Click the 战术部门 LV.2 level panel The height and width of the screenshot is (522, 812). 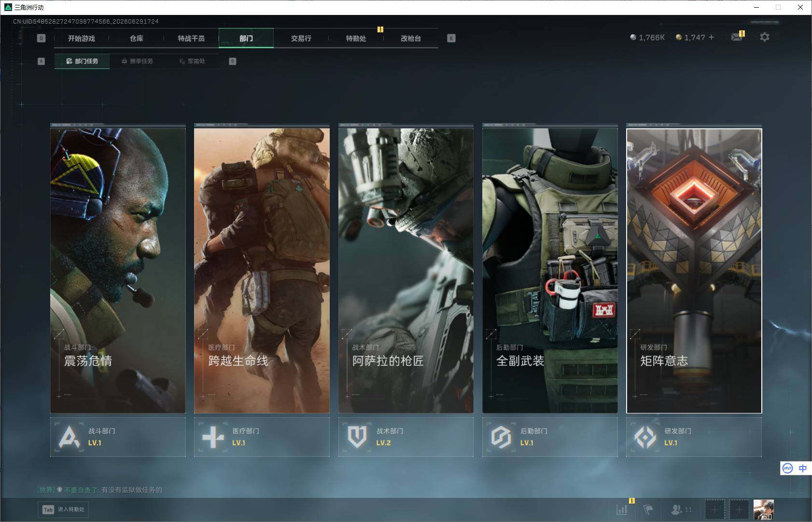[406, 437]
